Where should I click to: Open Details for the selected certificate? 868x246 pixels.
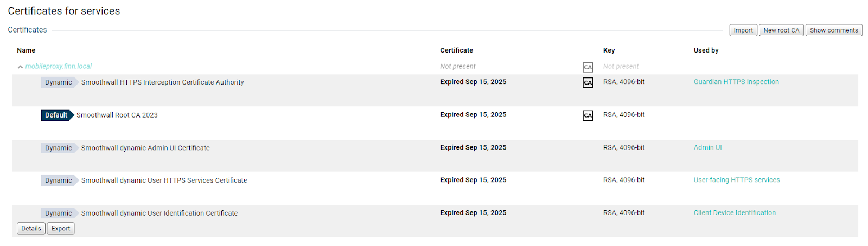click(31, 229)
